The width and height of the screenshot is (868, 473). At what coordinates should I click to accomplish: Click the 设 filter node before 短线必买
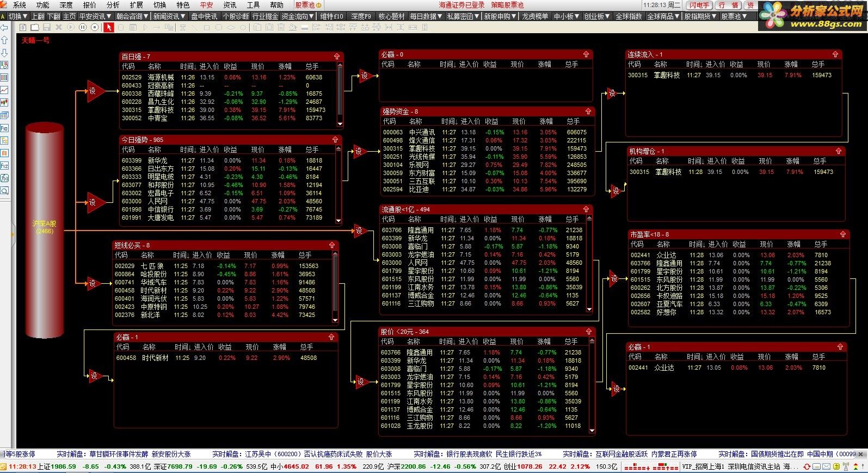[94, 283]
